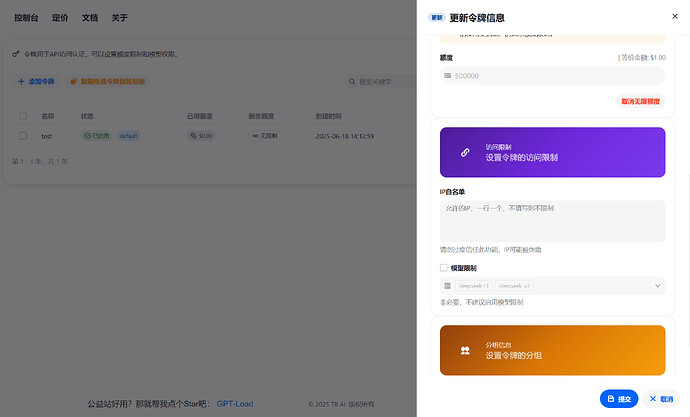This screenshot has width=690, height=417.
Task: Open the 控制台 menu item
Action: 26,18
